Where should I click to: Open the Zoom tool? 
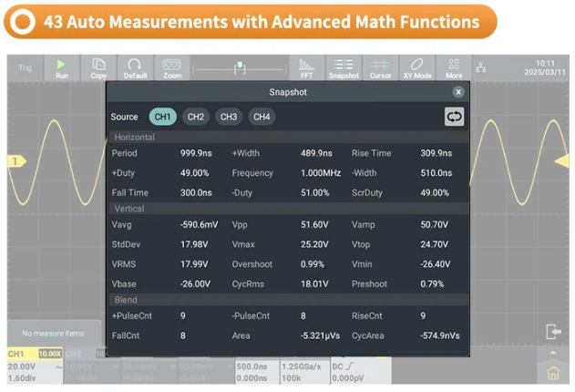(x=172, y=68)
